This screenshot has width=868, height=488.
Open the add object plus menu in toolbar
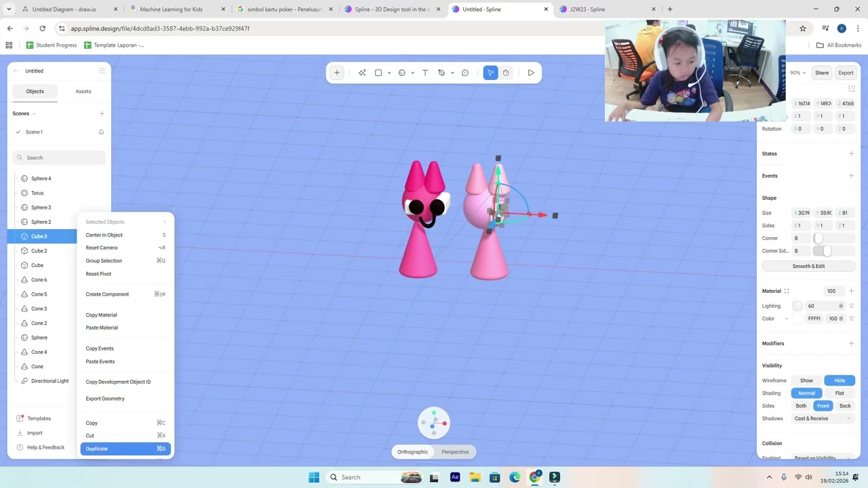click(337, 73)
